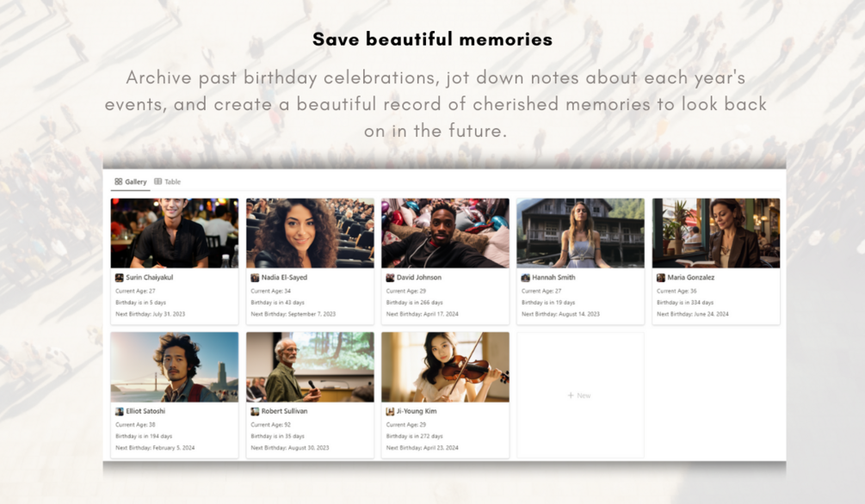Image resolution: width=865 pixels, height=504 pixels.
Task: Click Robert Sullivan's small page icon
Action: (255, 411)
